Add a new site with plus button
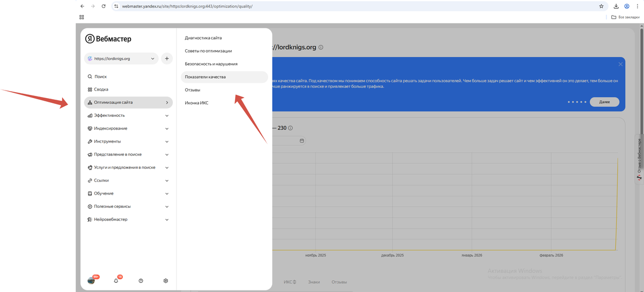644x292 pixels. [x=167, y=58]
